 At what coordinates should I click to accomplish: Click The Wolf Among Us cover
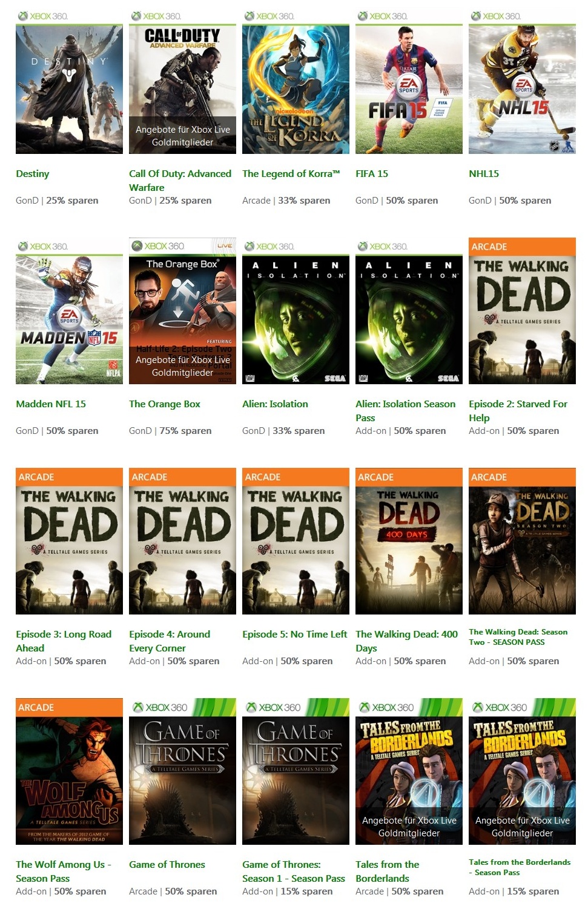pos(69,771)
